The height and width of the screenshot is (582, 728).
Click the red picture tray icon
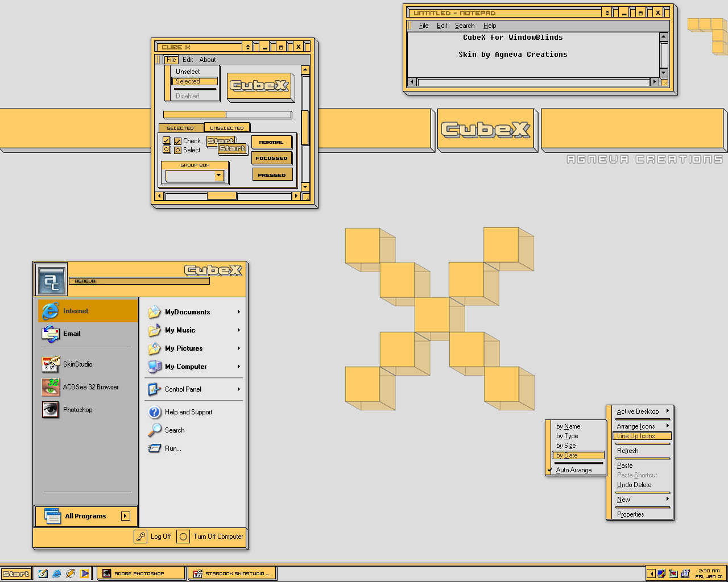pyautogui.click(x=673, y=573)
